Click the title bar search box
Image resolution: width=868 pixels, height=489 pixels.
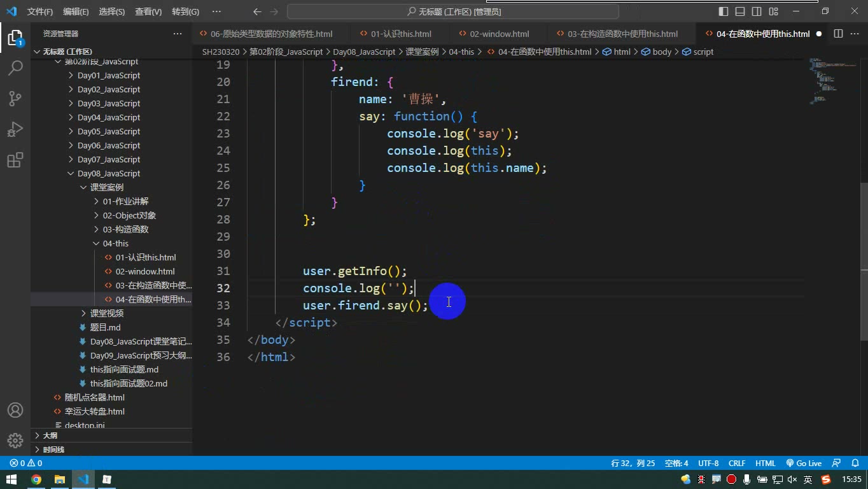tap(453, 11)
